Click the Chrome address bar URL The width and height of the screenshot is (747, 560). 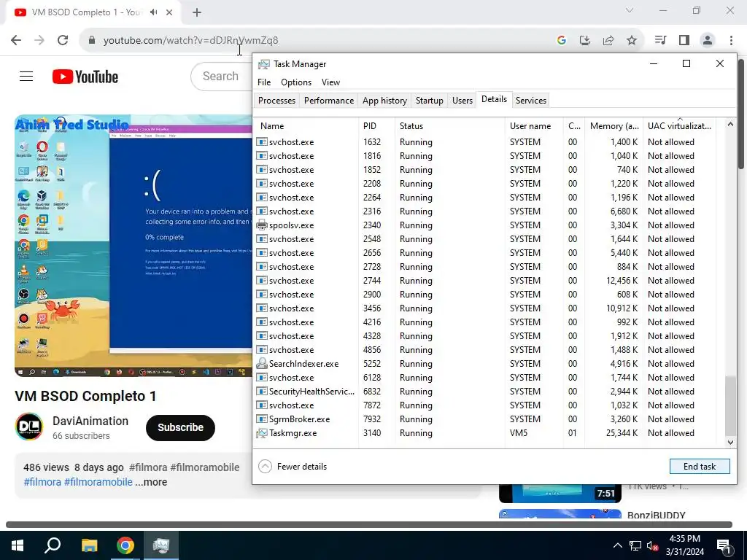click(x=190, y=41)
